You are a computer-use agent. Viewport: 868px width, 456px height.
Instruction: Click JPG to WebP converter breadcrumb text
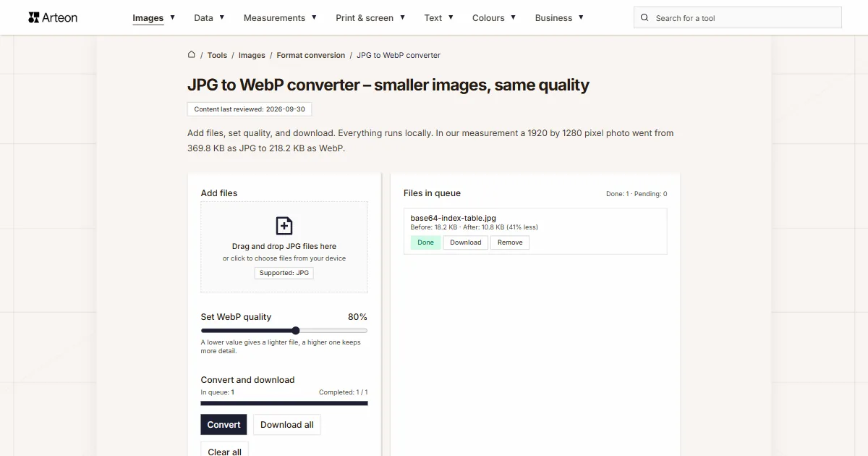pos(399,55)
